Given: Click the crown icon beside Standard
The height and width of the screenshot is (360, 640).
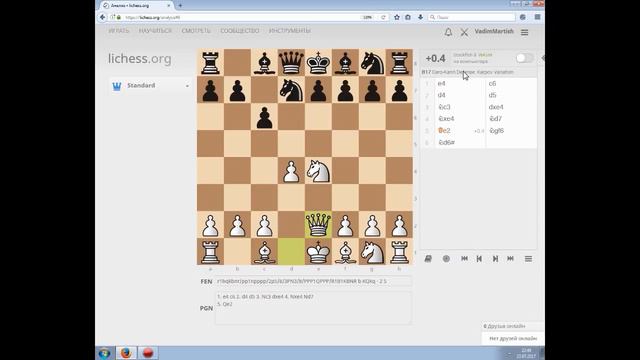Looking at the screenshot, I should click(117, 86).
